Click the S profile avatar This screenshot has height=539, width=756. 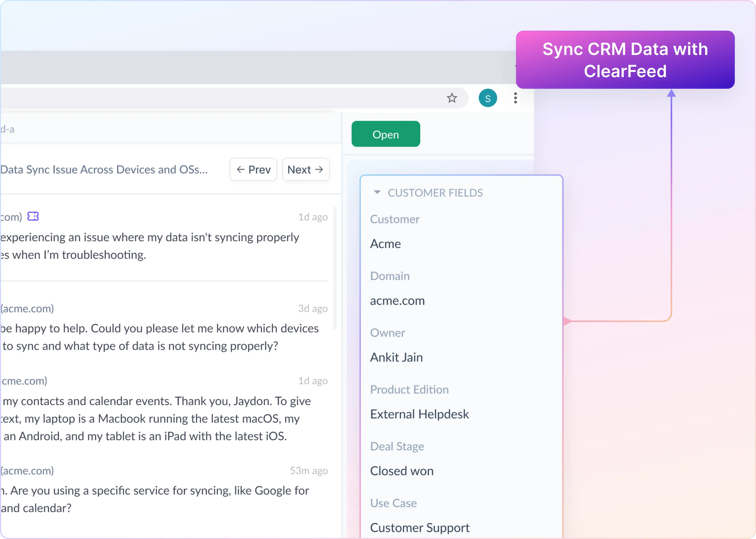(487, 98)
